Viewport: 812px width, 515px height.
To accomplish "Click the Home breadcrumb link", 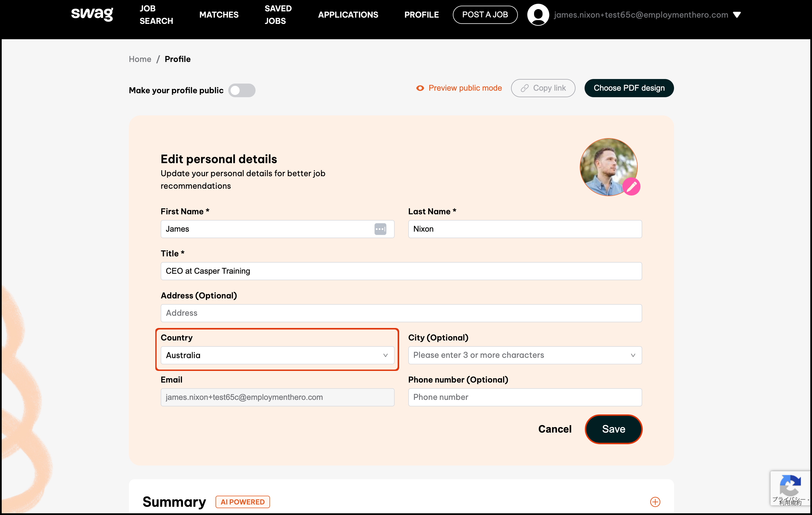I will pos(140,59).
